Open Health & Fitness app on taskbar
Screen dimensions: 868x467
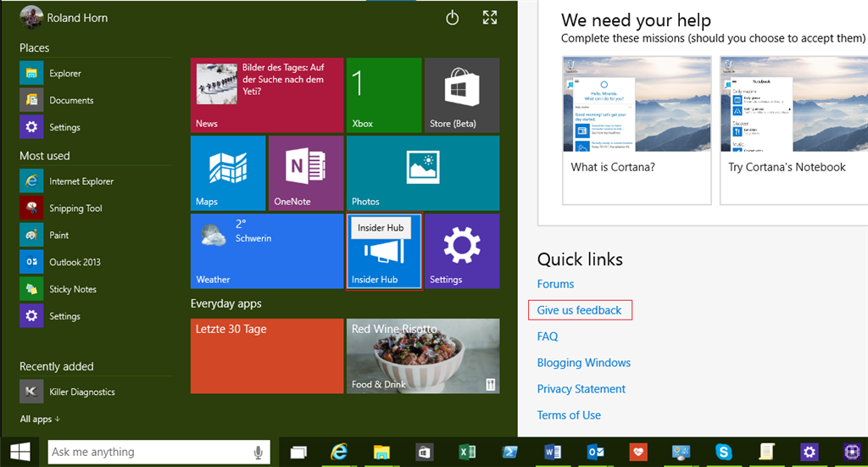(x=638, y=453)
